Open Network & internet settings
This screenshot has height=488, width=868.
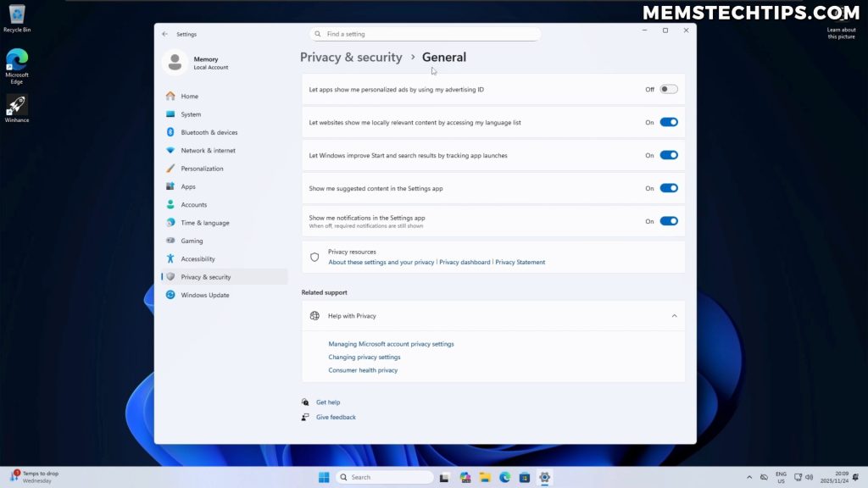206,150
